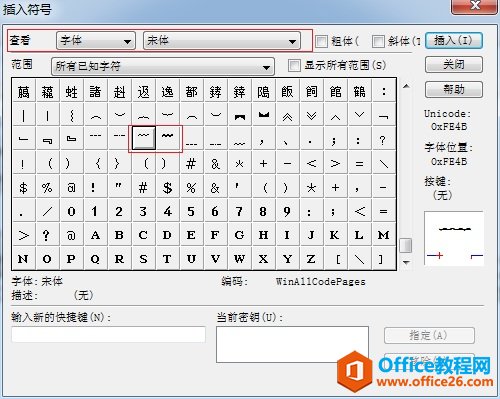Screen dimensions: 500x399
Task: Close the 插入符号 dialog window
Action: coord(474,6)
